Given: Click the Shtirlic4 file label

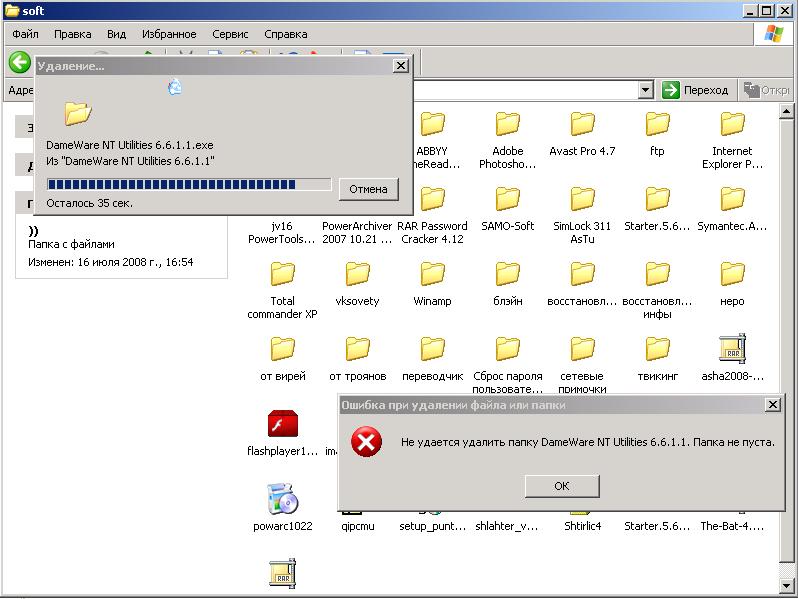Looking at the screenshot, I should pos(582,526).
